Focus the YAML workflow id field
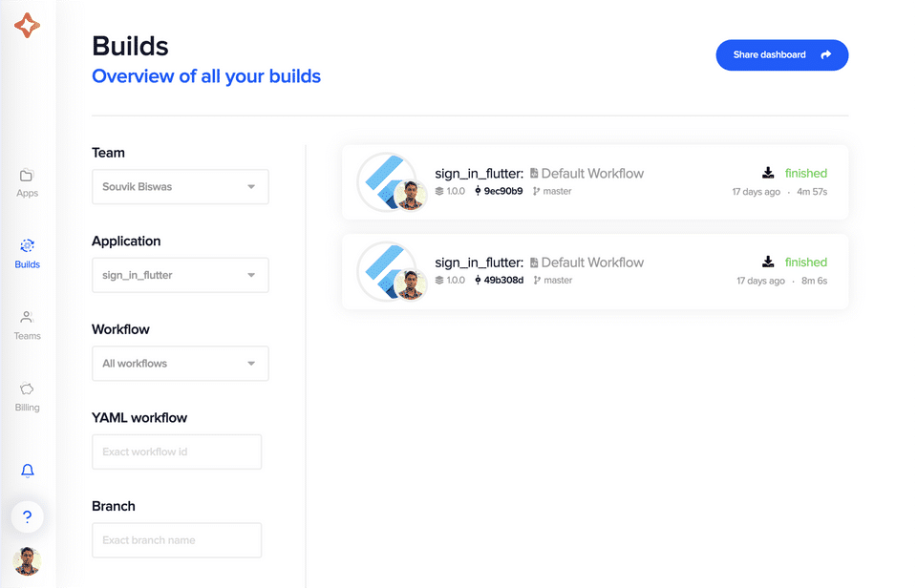The height and width of the screenshot is (588, 917). pos(177,451)
